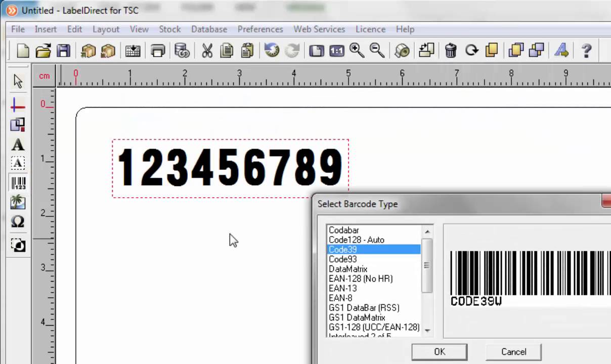Confirm barcode type with OK
The width and height of the screenshot is (611, 364).
click(440, 352)
